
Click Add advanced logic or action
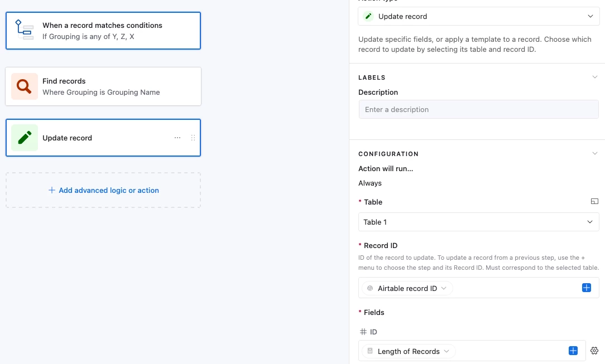click(x=103, y=190)
